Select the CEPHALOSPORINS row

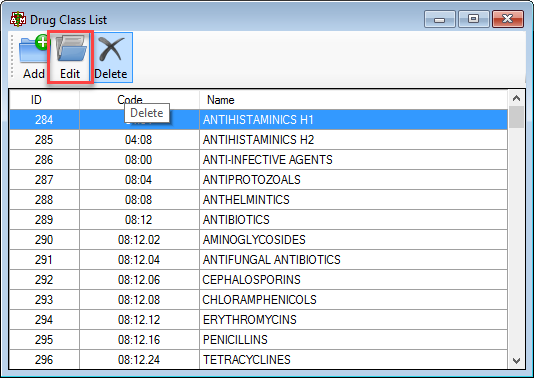pos(258,280)
